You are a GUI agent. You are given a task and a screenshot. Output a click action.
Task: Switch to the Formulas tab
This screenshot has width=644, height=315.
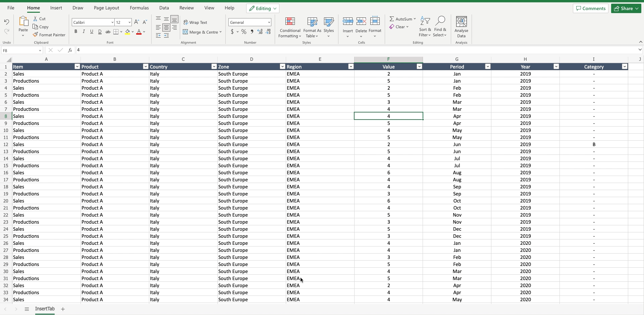[x=139, y=8]
